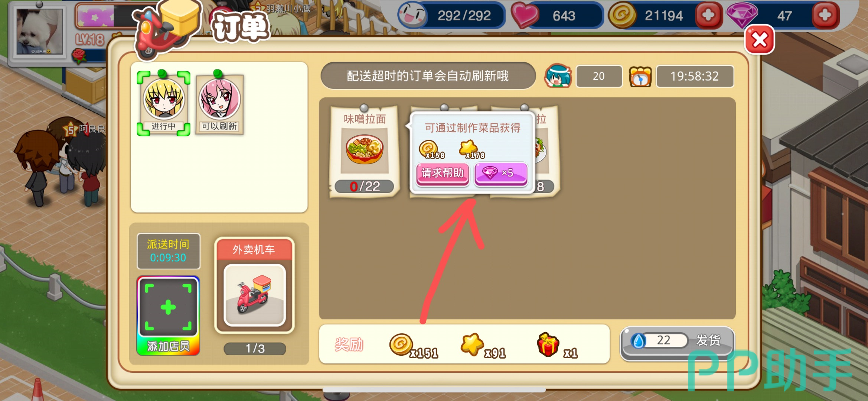Select the pink-haired staff member marked 可以刷新
This screenshot has width=868, height=401.
[x=219, y=103]
